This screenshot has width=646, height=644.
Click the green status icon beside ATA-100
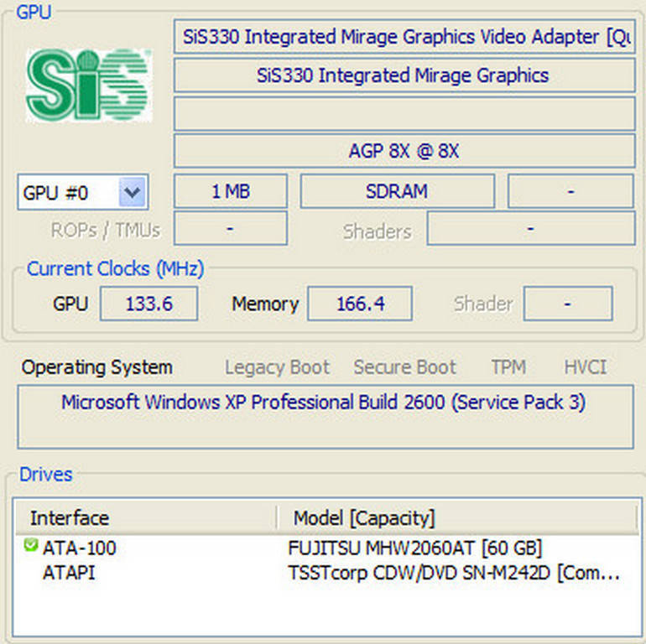coord(31,546)
